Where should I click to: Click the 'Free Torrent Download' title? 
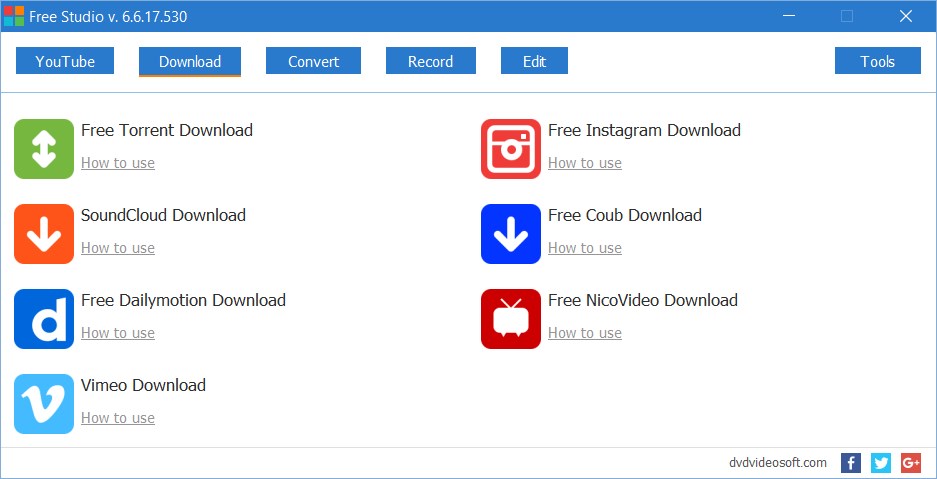[x=167, y=130]
